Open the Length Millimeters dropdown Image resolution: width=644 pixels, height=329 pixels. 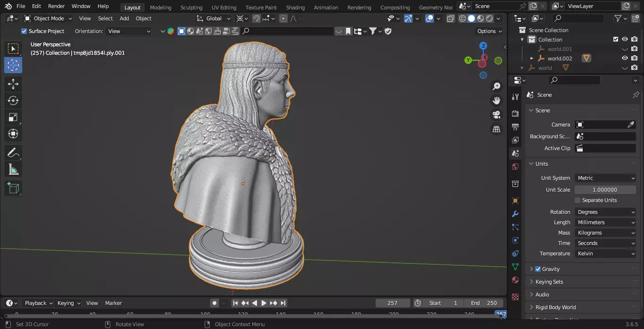[x=606, y=222]
